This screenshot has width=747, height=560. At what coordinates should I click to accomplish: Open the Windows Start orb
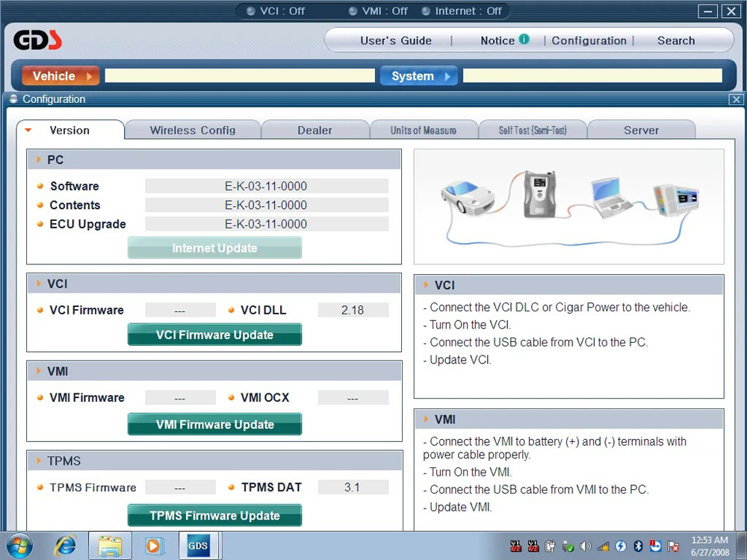(19, 546)
